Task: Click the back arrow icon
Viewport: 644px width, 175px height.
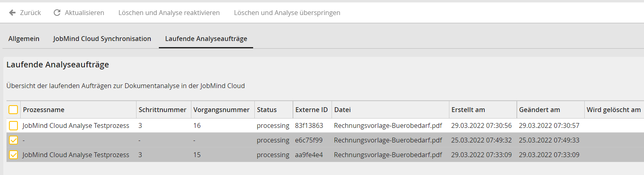Action: [x=13, y=13]
